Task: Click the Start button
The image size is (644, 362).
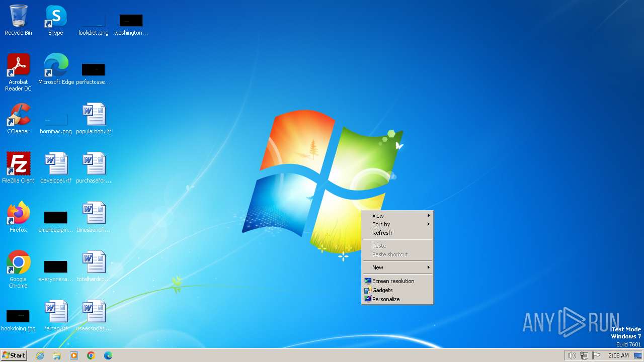Action: 14,355
